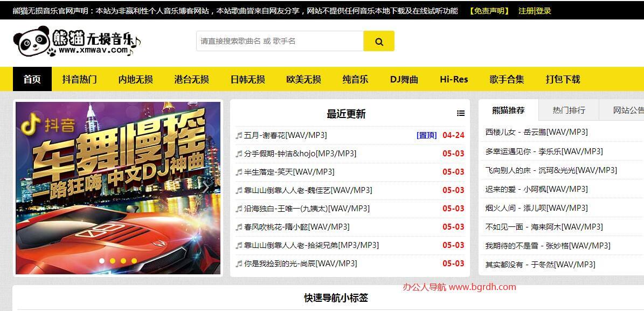Switch to the 热门排行 tab
Viewport: 644px width, 311px height.
click(x=569, y=110)
